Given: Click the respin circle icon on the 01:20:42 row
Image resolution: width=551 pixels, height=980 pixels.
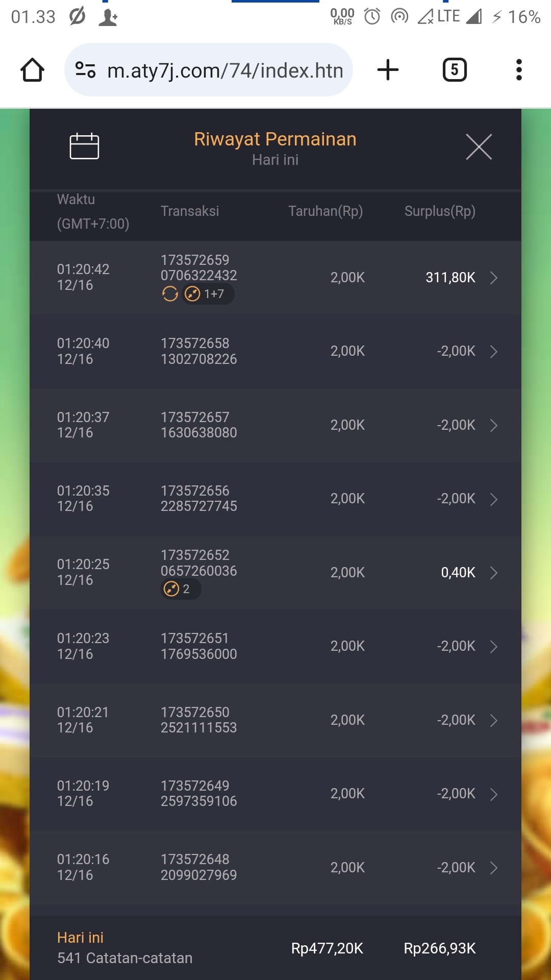Looking at the screenshot, I should tap(170, 294).
